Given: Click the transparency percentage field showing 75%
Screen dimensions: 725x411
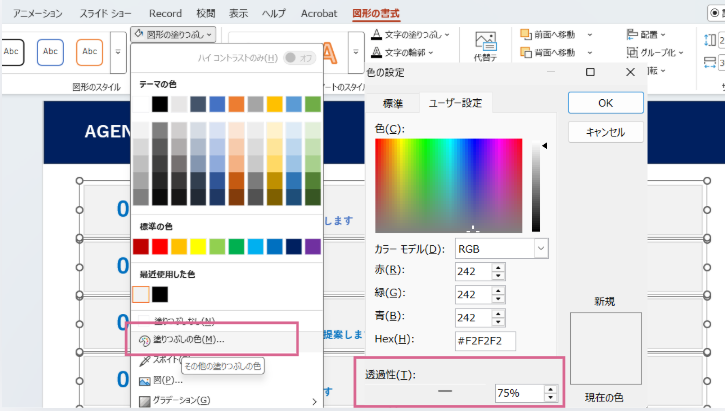Looking at the screenshot, I should [x=518, y=393].
